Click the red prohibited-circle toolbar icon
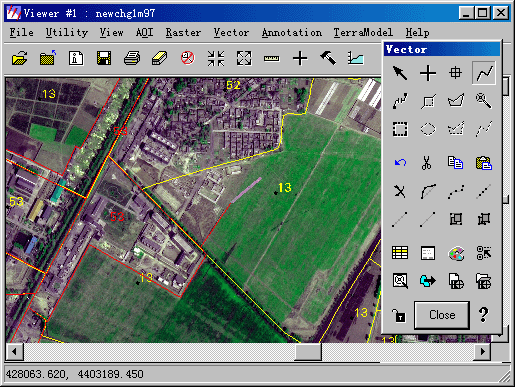The height and width of the screenshot is (387, 515). (188, 58)
